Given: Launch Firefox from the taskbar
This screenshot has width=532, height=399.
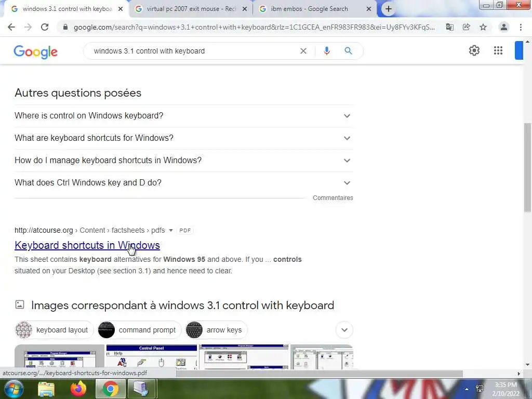Looking at the screenshot, I should tap(78, 389).
